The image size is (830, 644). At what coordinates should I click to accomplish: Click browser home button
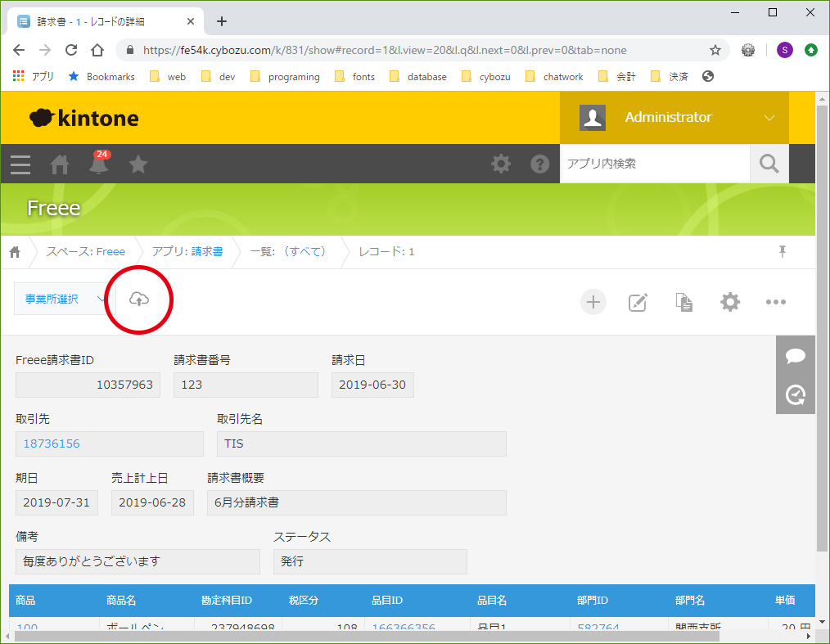tap(97, 50)
